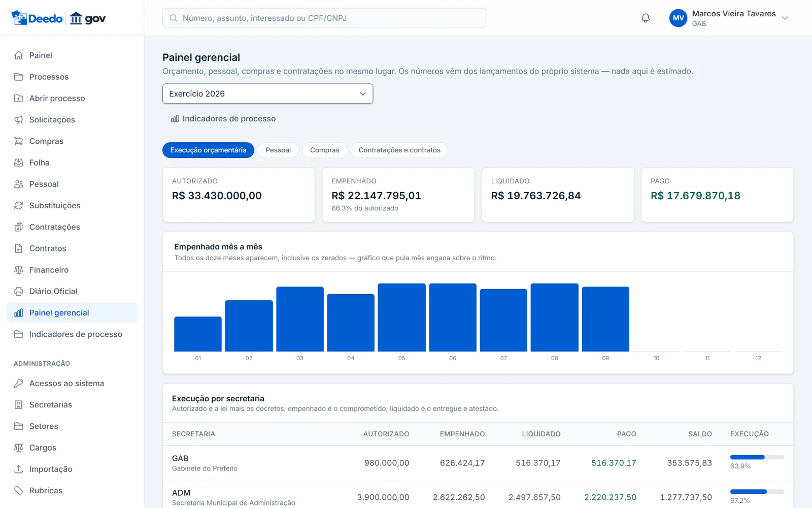Switch to the Pessoal tab

278,150
